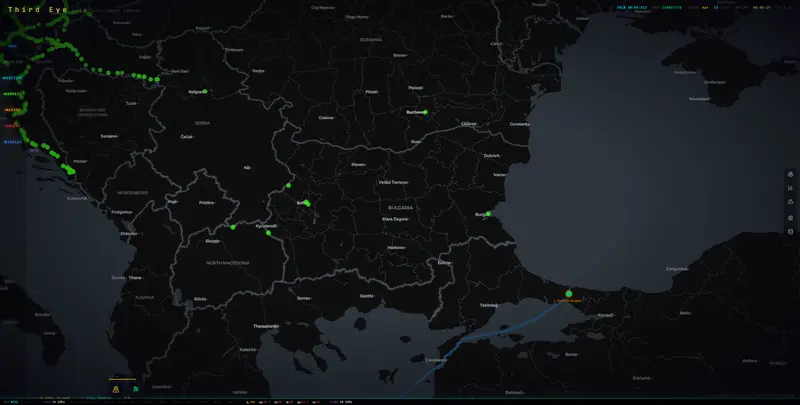Screen dimensions: 800x405
Task: Click the Thessaloniki city label
Action: (266, 326)
